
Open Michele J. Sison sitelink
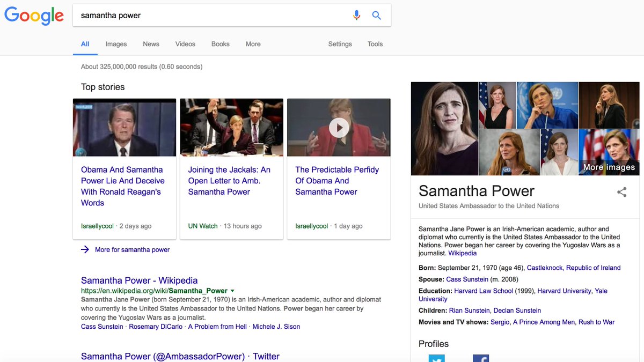(276, 327)
